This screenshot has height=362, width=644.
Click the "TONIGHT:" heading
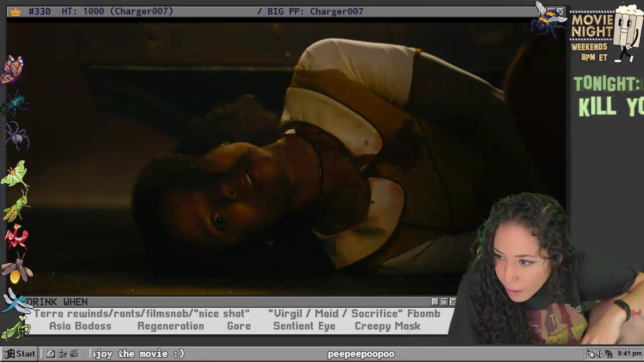[x=607, y=84]
